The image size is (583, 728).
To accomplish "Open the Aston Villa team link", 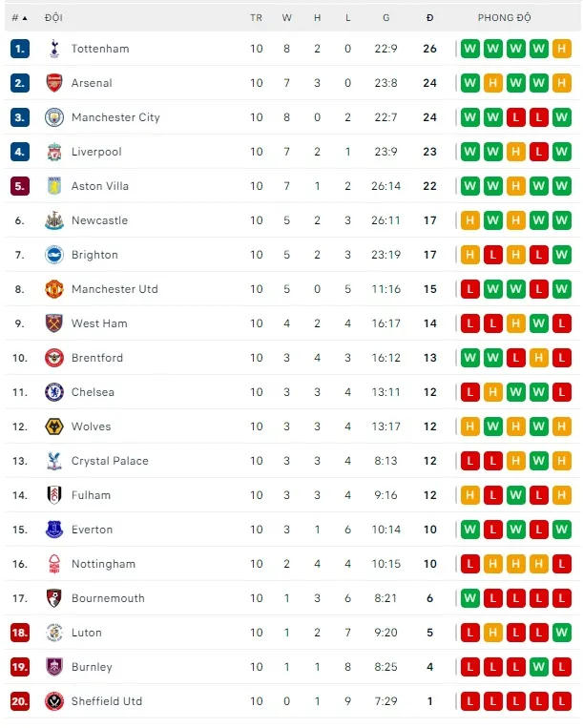I will pos(99,186).
